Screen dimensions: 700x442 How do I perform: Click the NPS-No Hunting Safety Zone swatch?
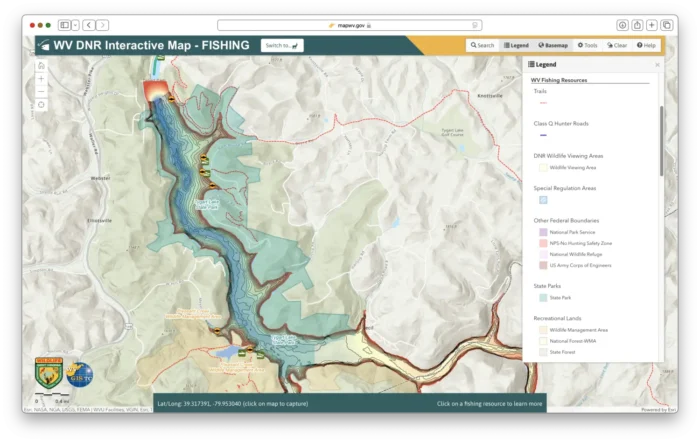tap(543, 243)
